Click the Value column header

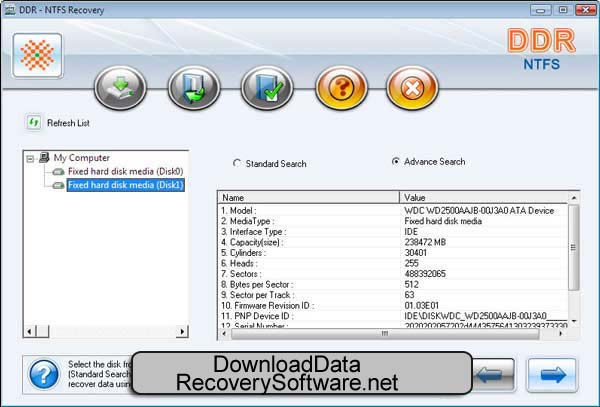(x=484, y=197)
